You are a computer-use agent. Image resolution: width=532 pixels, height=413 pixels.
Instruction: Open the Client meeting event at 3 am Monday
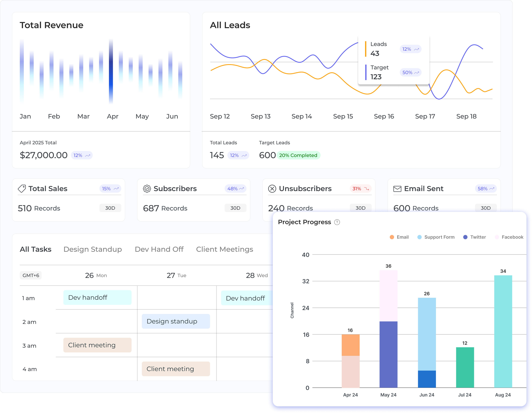(x=97, y=345)
